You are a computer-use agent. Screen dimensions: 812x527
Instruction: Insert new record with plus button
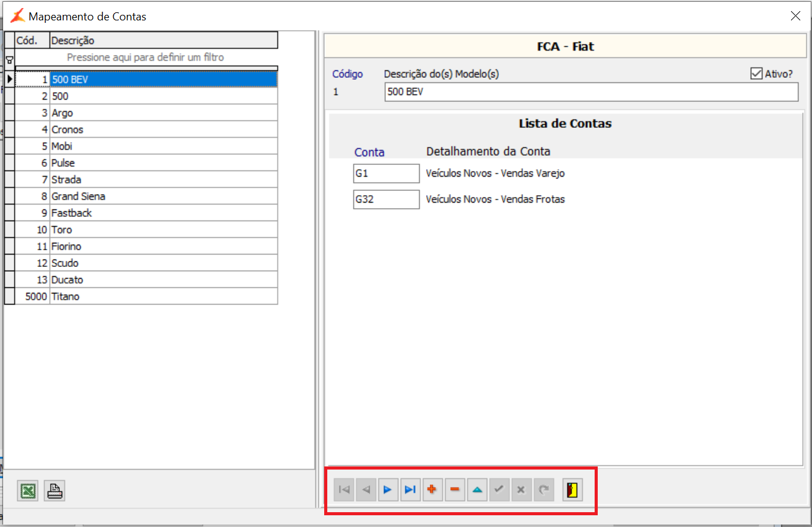pyautogui.click(x=433, y=490)
